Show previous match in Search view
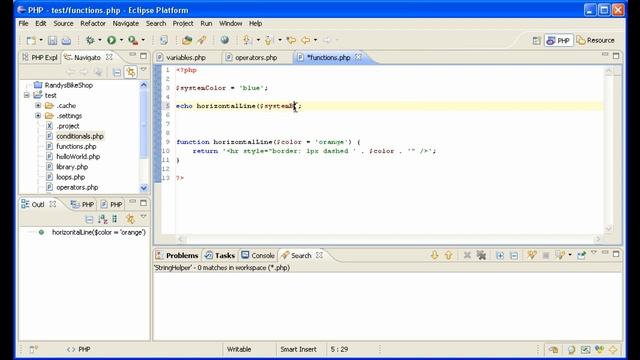 (x=449, y=256)
